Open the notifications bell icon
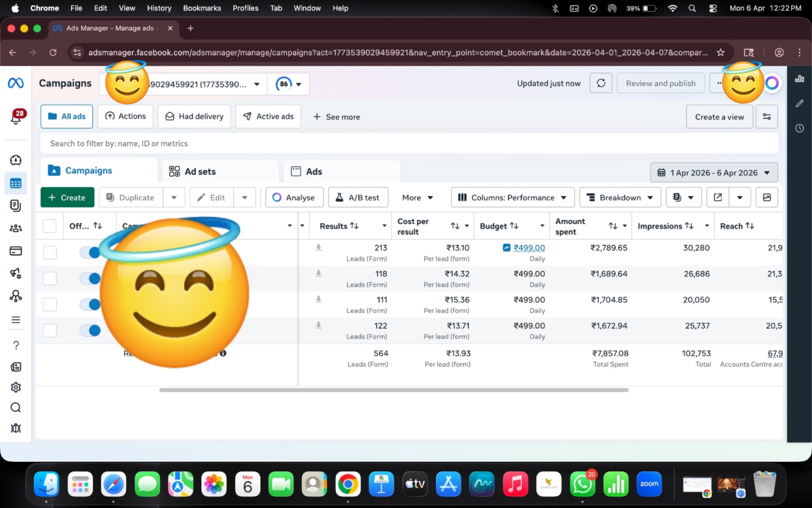 coord(16,118)
